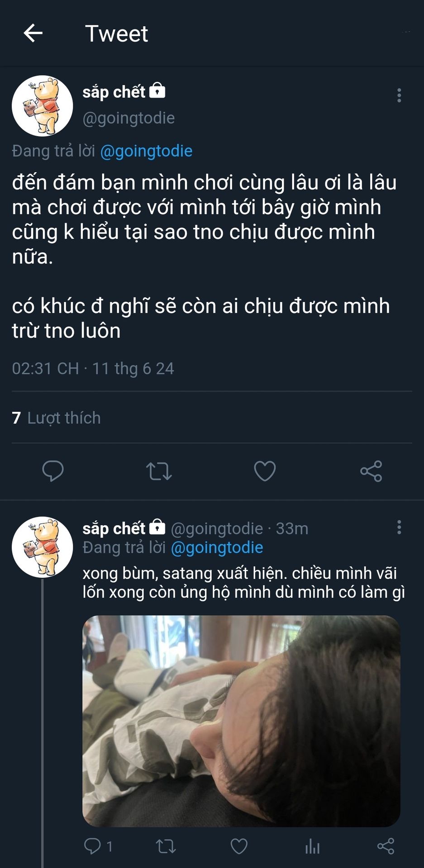Tap the back arrow in the header
The height and width of the screenshot is (868, 424).
coord(33,33)
